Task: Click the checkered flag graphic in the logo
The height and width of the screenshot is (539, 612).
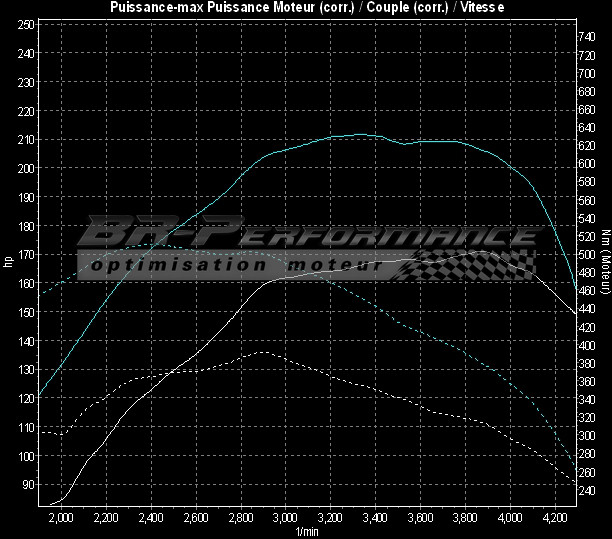Action: pos(480,264)
